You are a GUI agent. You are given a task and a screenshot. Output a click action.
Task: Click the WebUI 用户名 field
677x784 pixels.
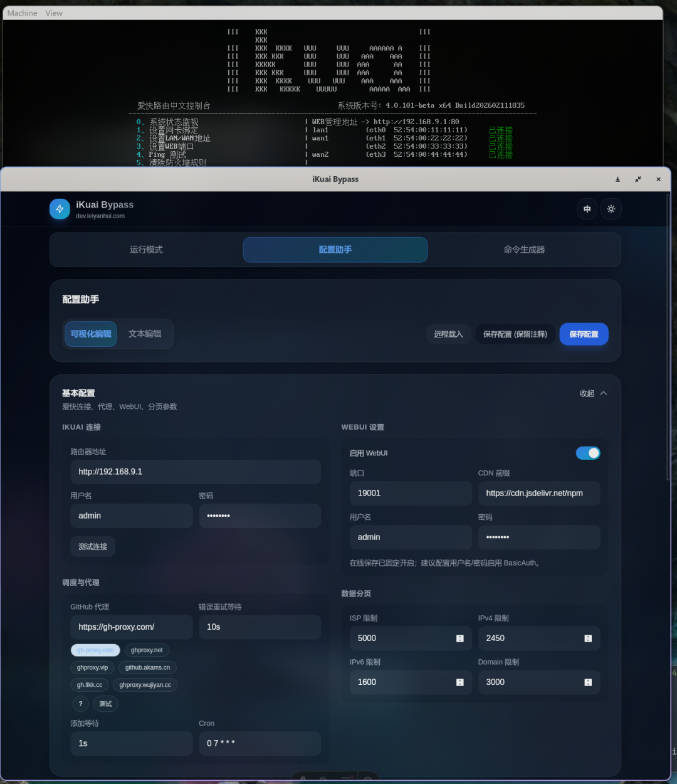pyautogui.click(x=411, y=537)
